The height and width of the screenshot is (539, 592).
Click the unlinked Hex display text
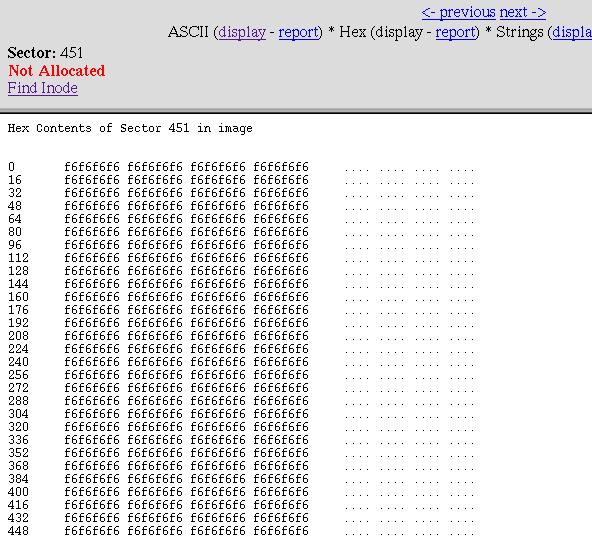(399, 32)
